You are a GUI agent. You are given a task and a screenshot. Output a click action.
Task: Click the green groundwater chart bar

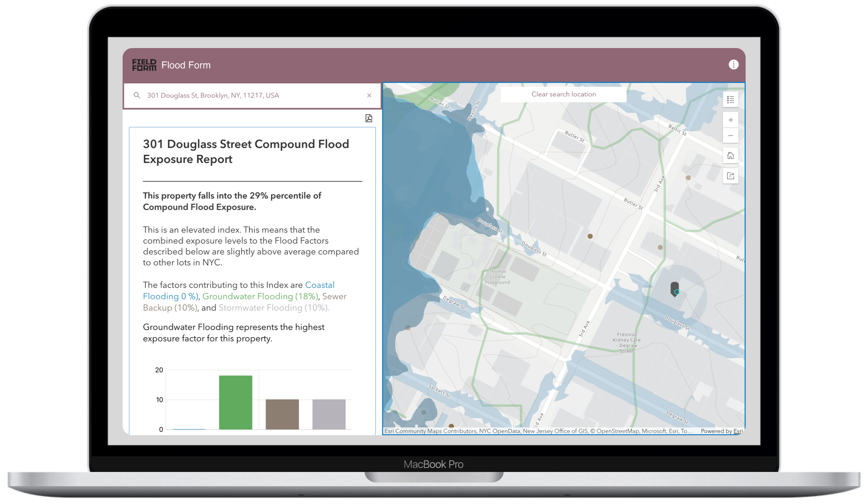point(235,402)
